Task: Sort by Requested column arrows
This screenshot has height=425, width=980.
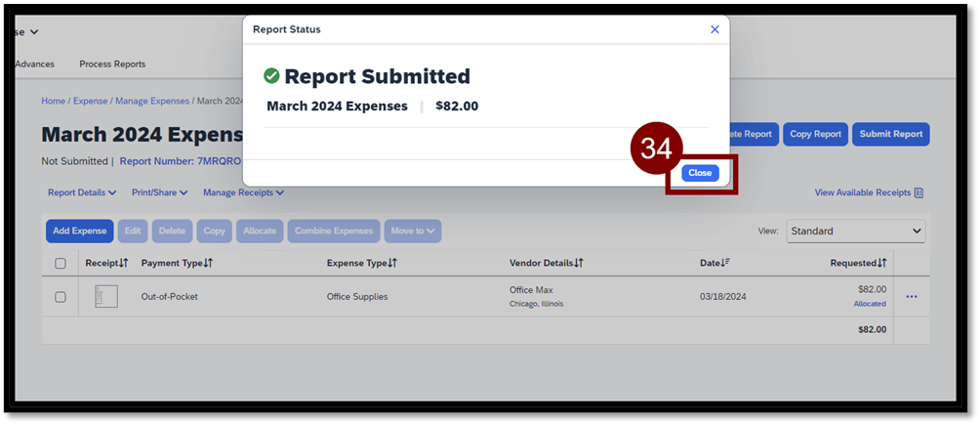Action: (x=881, y=264)
